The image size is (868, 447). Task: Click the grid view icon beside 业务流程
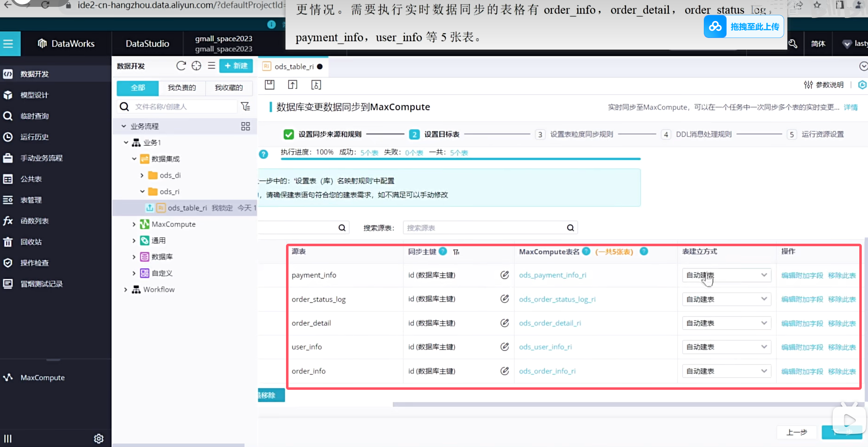pyautogui.click(x=245, y=126)
